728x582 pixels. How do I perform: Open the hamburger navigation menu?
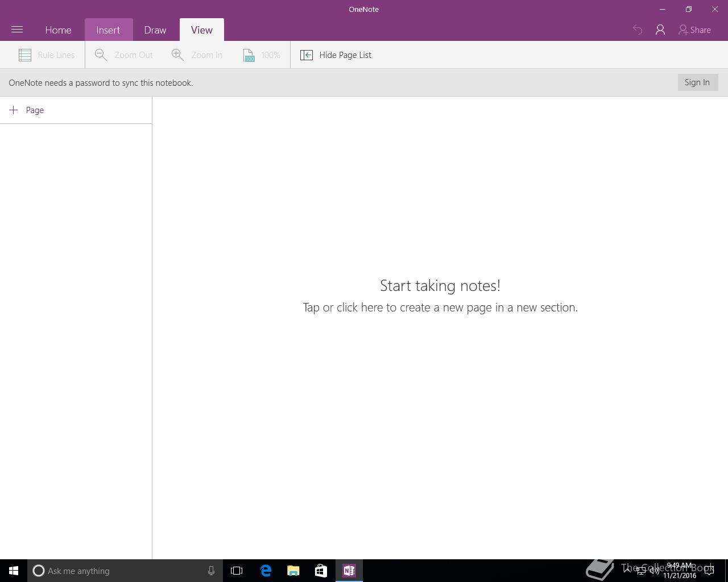click(17, 30)
